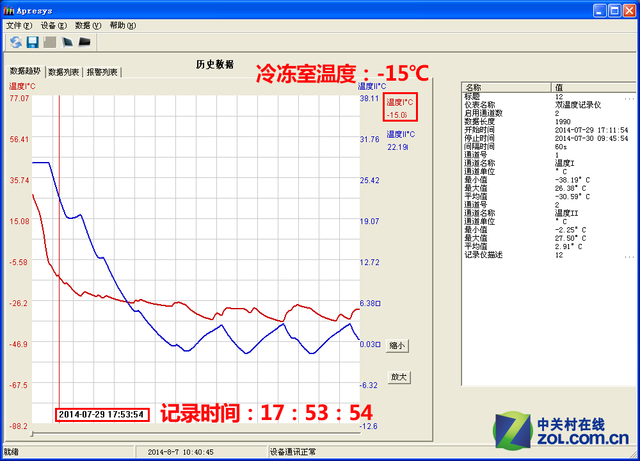The height and width of the screenshot is (461, 640).
Task: Click the ellipsis button in 标题 row
Action: [629, 97]
